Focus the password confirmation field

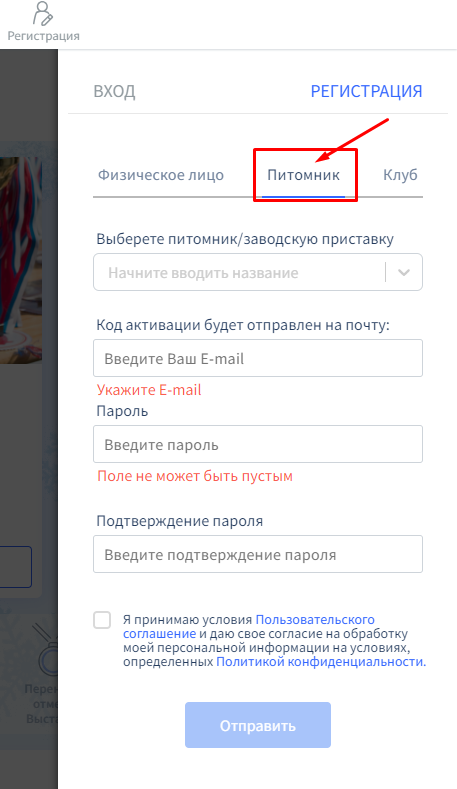tap(258, 554)
